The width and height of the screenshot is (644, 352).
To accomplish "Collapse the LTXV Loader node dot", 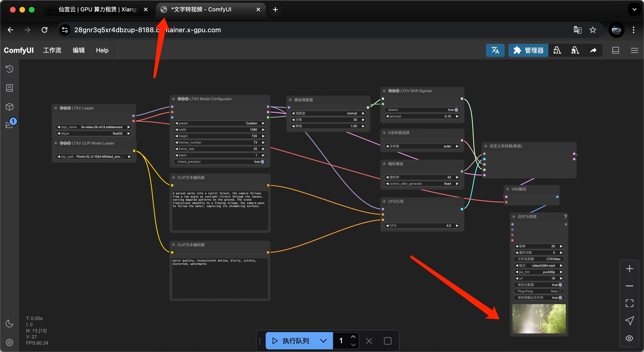I will point(56,108).
